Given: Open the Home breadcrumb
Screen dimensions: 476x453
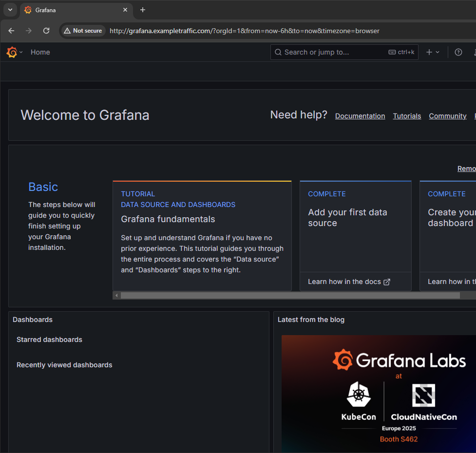Looking at the screenshot, I should point(40,52).
